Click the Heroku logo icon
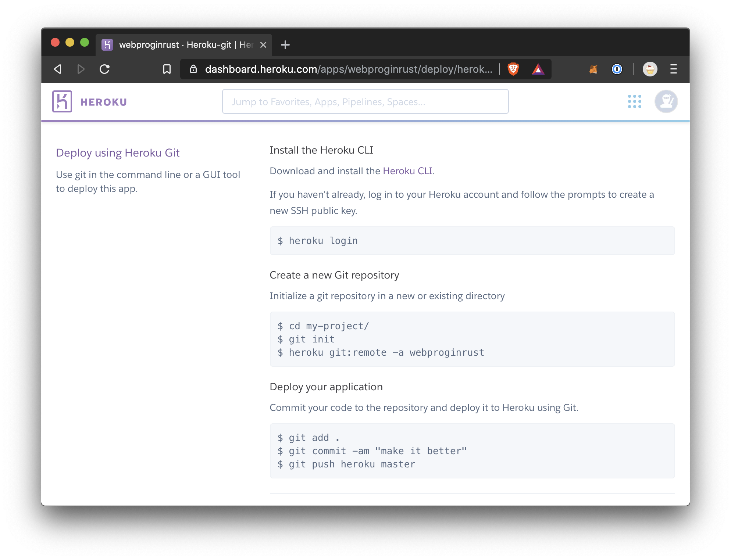The height and width of the screenshot is (560, 731). [62, 101]
